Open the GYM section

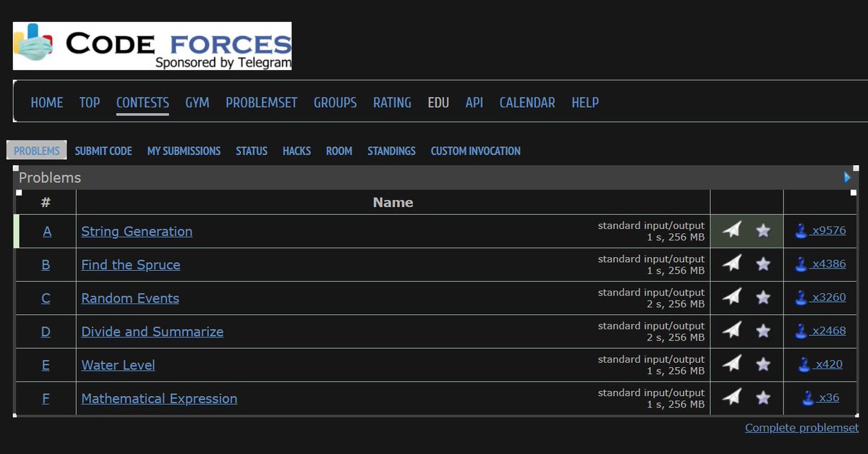[197, 103]
